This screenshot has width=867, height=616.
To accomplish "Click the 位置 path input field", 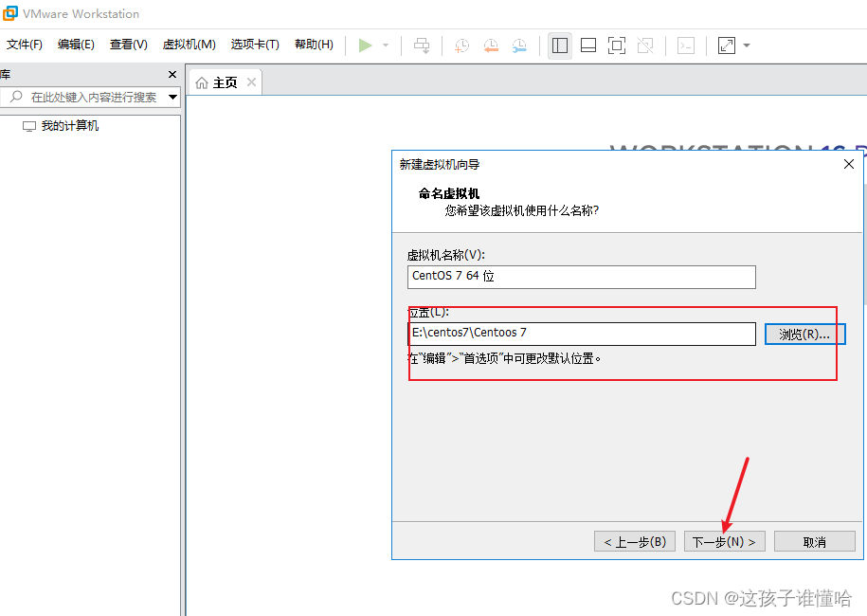I will [581, 334].
